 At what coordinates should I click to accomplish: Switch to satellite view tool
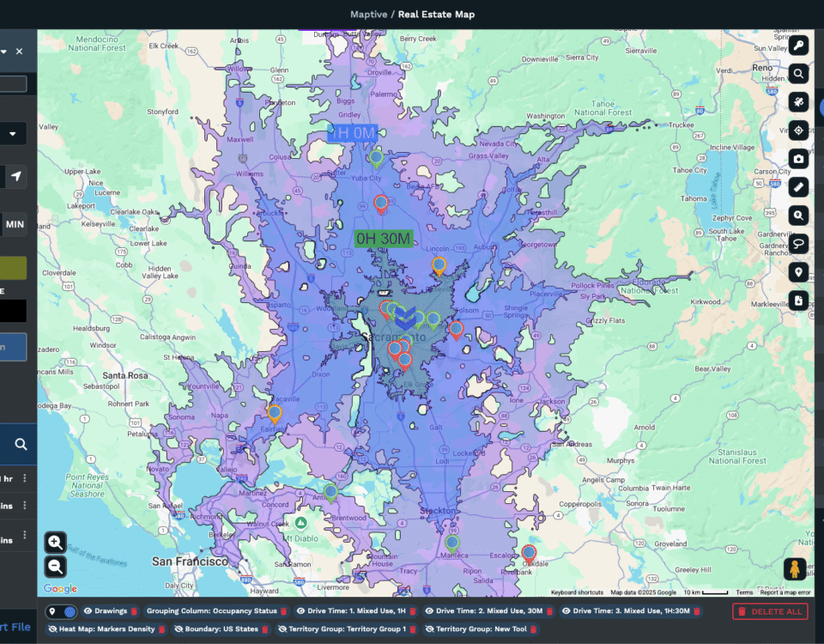point(799,102)
